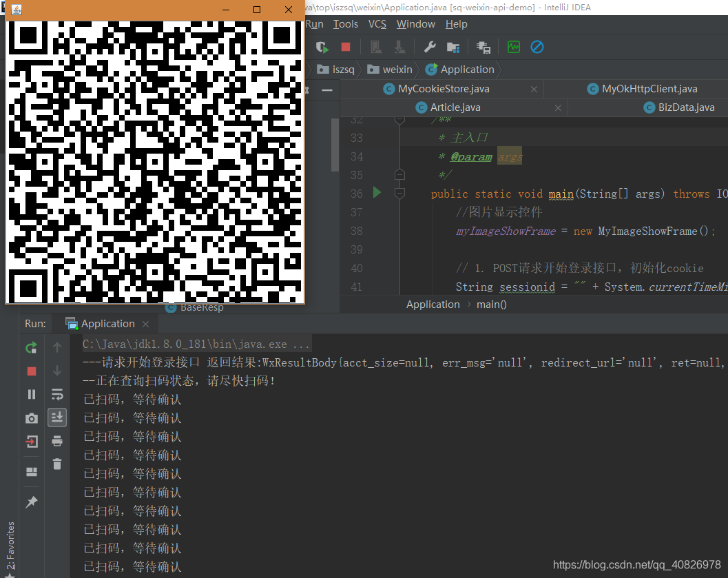Hide the project tool window with minus icon
This screenshot has width=728, height=578.
coord(327,90)
